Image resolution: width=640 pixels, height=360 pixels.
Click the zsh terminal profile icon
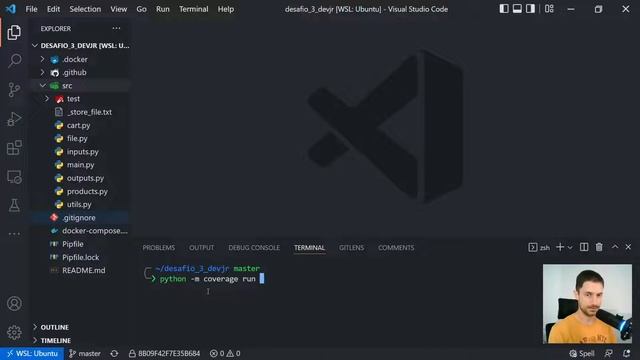coord(533,247)
